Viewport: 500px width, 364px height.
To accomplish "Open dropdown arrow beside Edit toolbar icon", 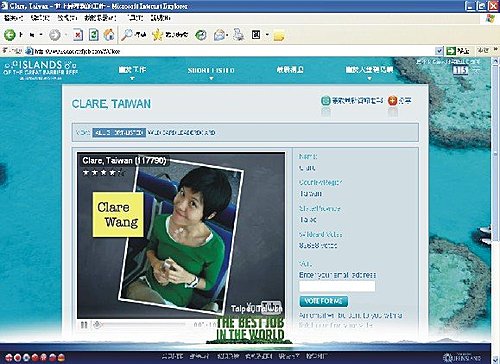I will point(267,35).
